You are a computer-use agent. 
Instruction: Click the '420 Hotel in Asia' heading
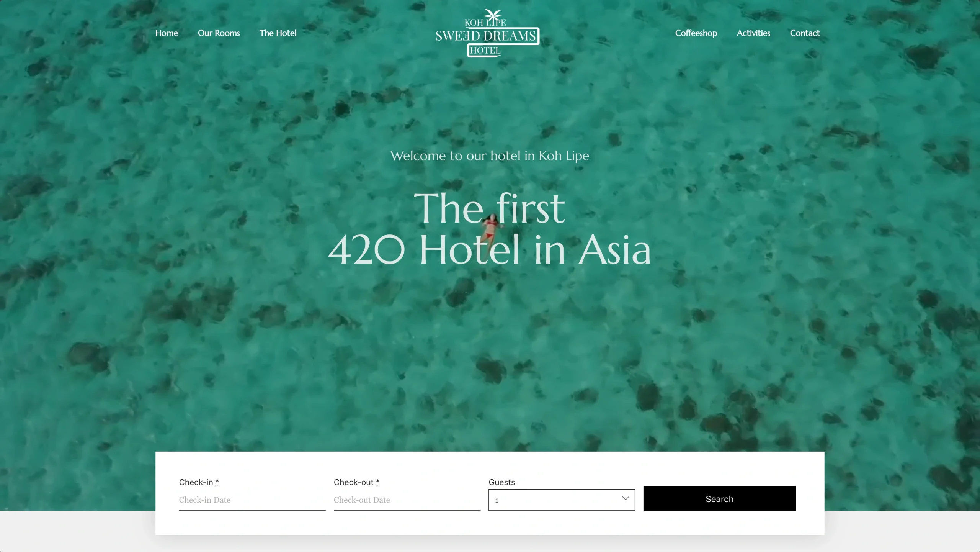pyautogui.click(x=490, y=249)
